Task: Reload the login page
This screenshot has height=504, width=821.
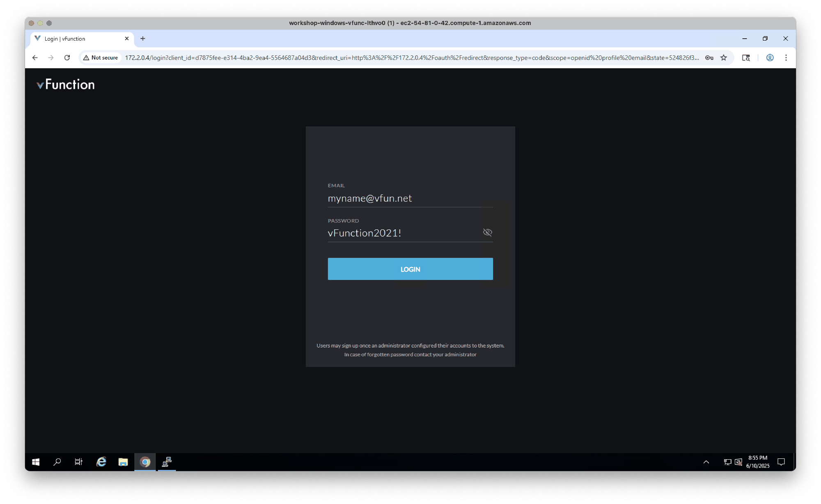Action: tap(67, 57)
